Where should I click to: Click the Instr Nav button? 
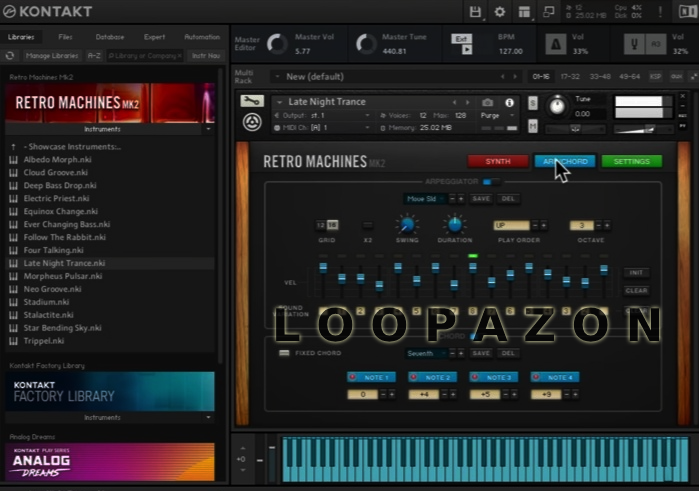coord(206,56)
